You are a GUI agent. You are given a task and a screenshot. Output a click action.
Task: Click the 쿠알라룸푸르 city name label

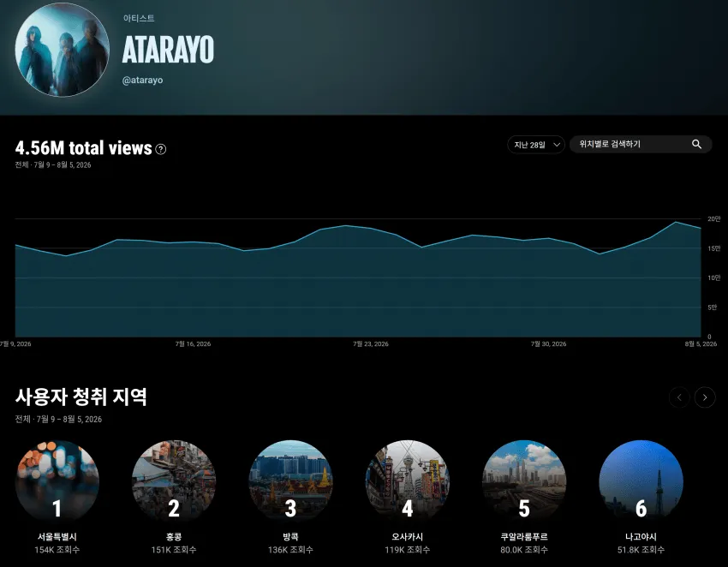point(524,537)
